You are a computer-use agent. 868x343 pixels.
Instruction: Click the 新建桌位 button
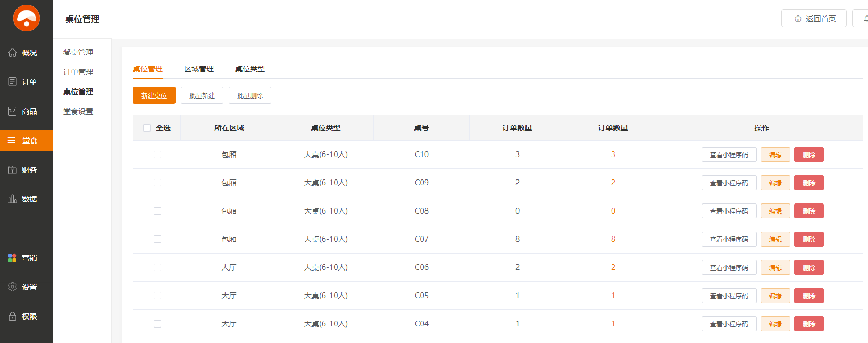click(154, 95)
